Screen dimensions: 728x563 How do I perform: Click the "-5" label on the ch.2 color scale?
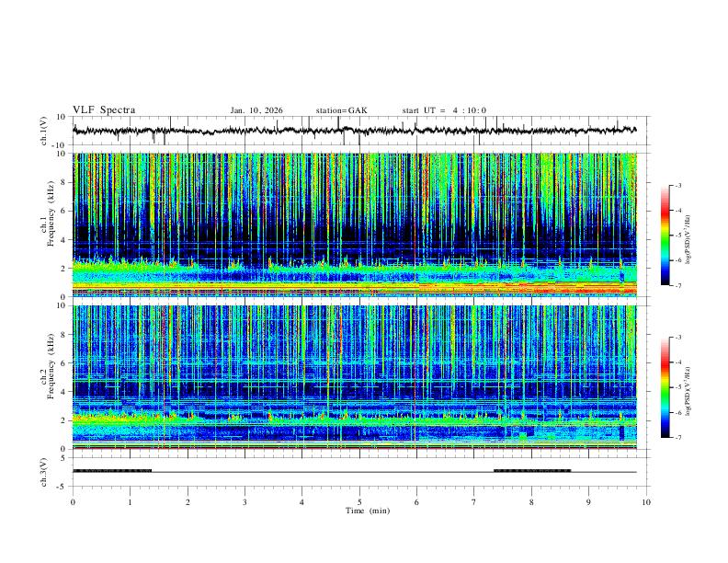click(677, 387)
